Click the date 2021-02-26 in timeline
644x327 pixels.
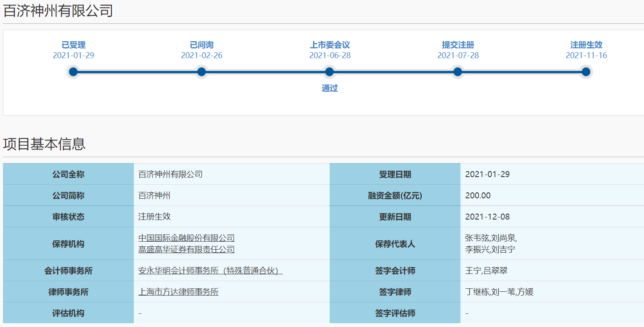point(202,56)
